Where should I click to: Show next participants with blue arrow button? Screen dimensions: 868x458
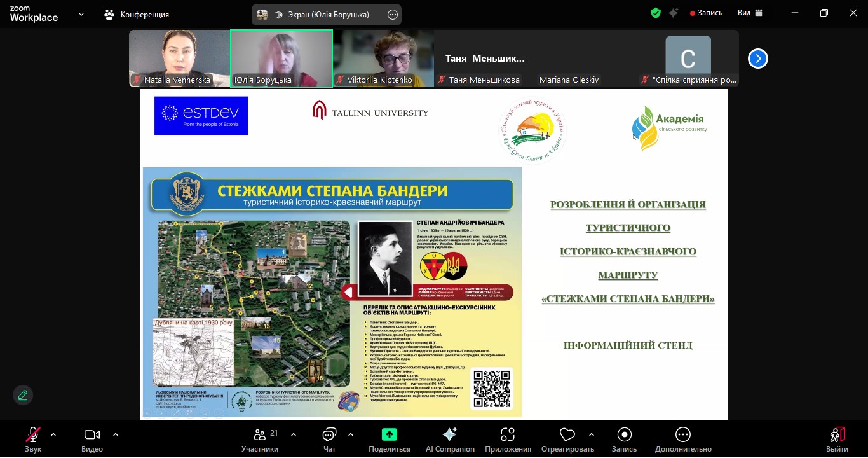click(x=757, y=59)
